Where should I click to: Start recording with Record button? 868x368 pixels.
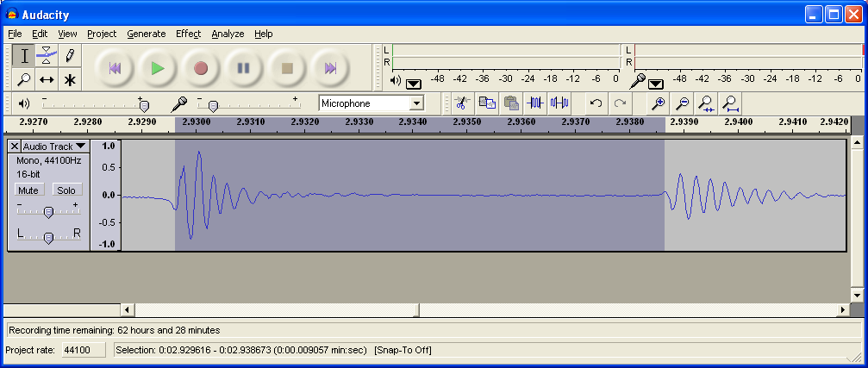(x=201, y=68)
